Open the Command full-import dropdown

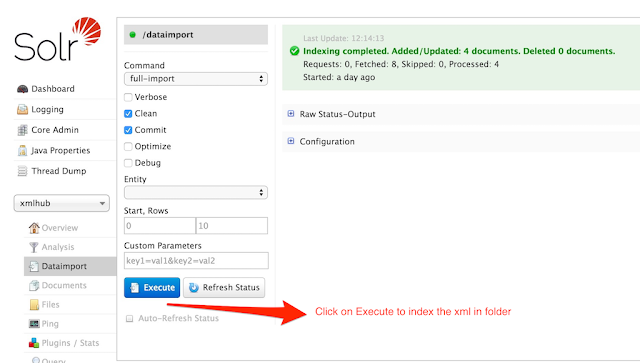196,79
